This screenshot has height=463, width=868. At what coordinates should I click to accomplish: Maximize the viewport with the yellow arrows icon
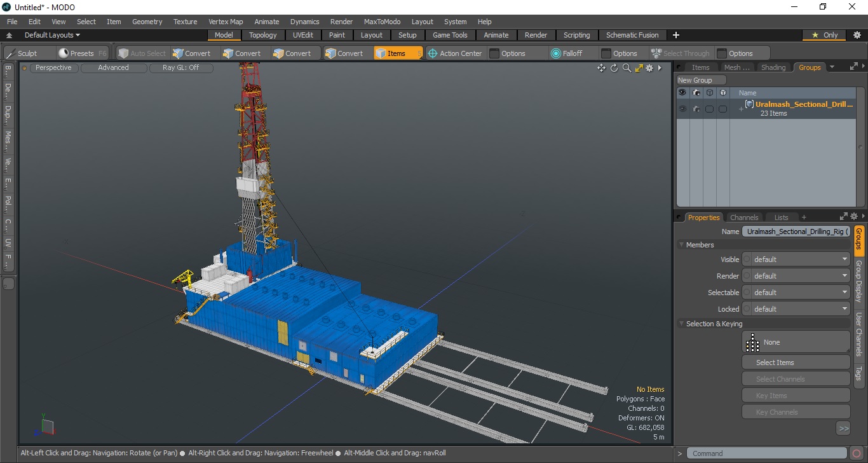point(639,68)
